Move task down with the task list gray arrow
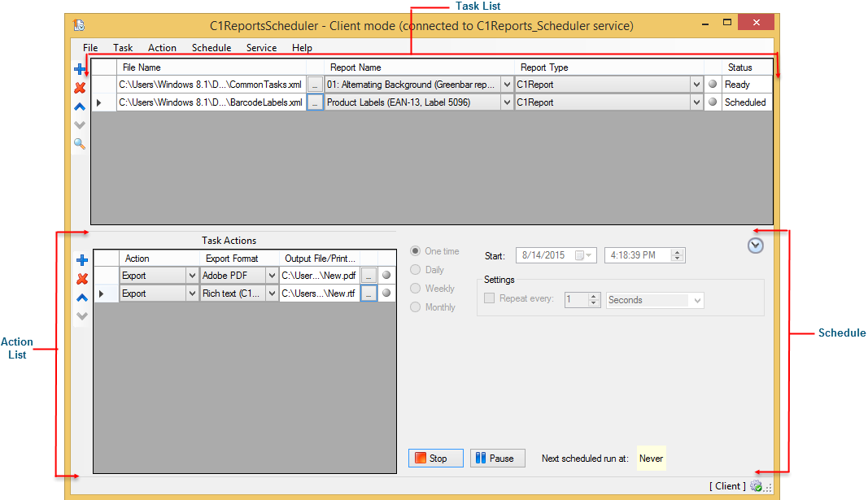 click(80, 125)
